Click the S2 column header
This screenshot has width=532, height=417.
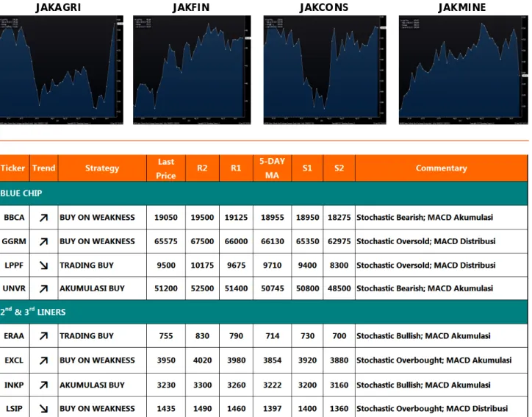point(339,168)
